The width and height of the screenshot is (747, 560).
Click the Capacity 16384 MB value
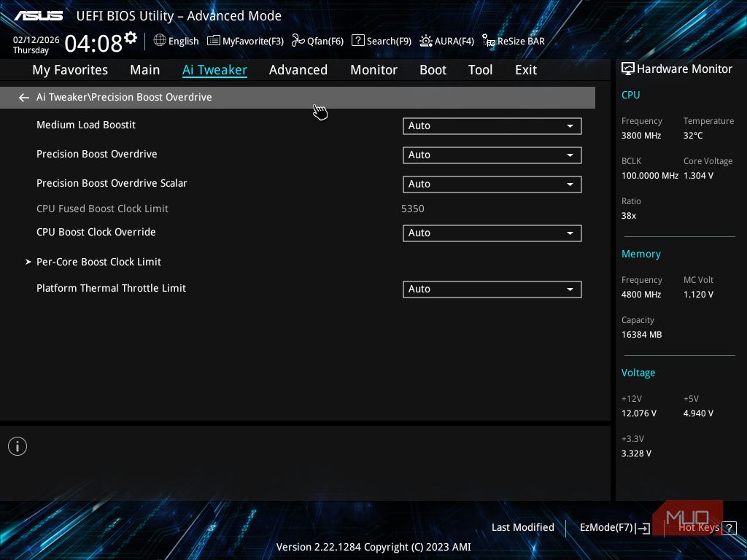tap(641, 335)
